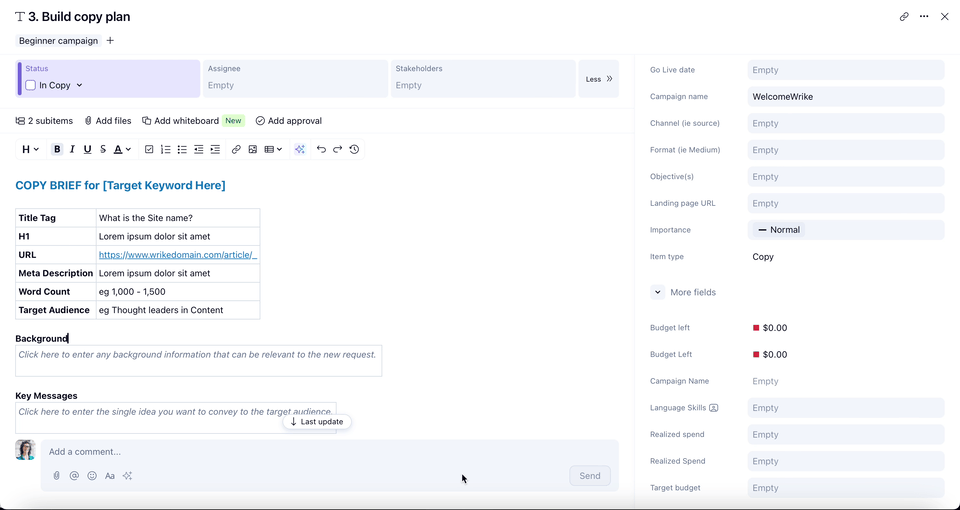This screenshot has height=510, width=960.
Task: Click Add approval
Action: tap(288, 121)
